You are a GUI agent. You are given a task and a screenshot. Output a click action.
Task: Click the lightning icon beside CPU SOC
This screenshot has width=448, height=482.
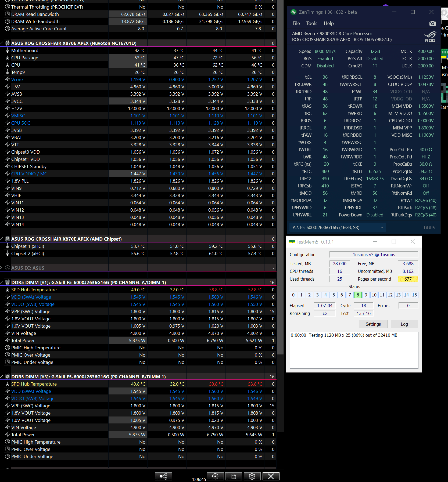click(8, 123)
